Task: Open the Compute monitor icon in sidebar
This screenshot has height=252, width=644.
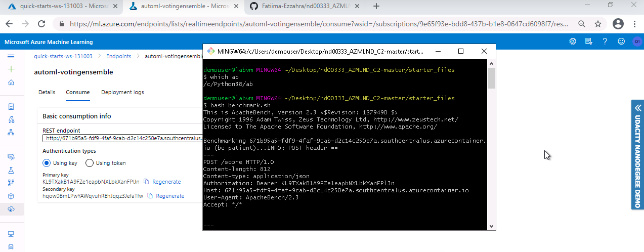Action: [x=11, y=234]
